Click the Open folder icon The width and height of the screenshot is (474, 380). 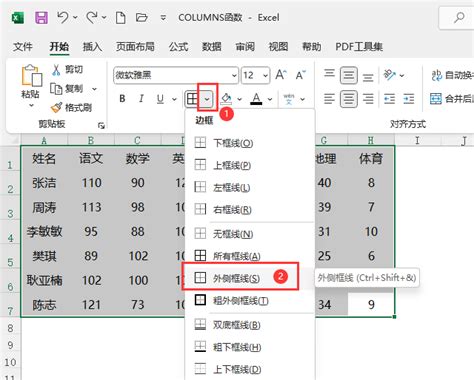[x=142, y=17]
